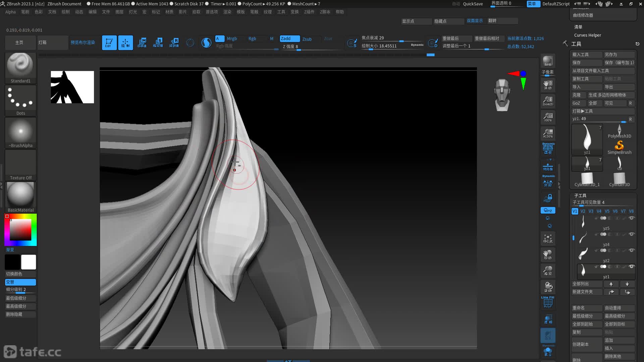Viewport: 644px width, 362px height.
Task: Pick a color in the color picker square
Action: tap(20, 230)
